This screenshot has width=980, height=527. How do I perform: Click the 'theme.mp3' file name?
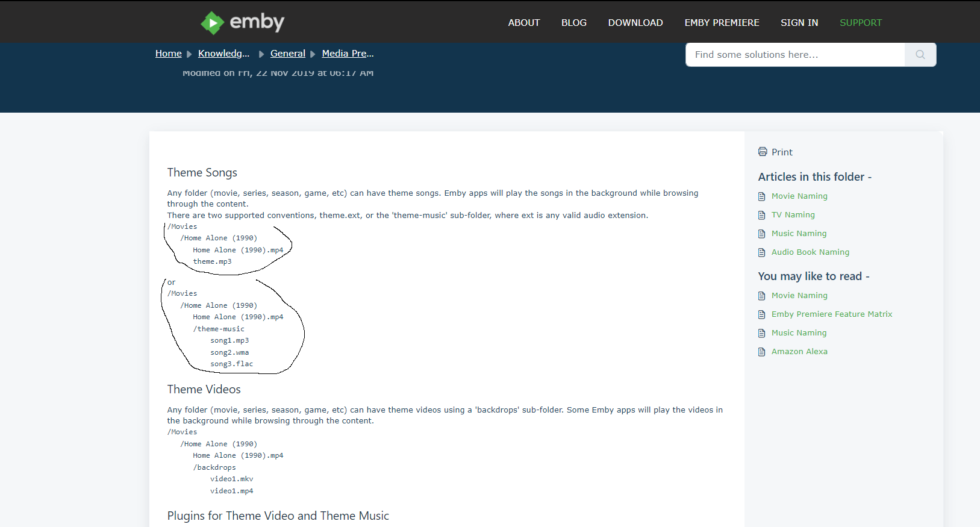coord(212,262)
